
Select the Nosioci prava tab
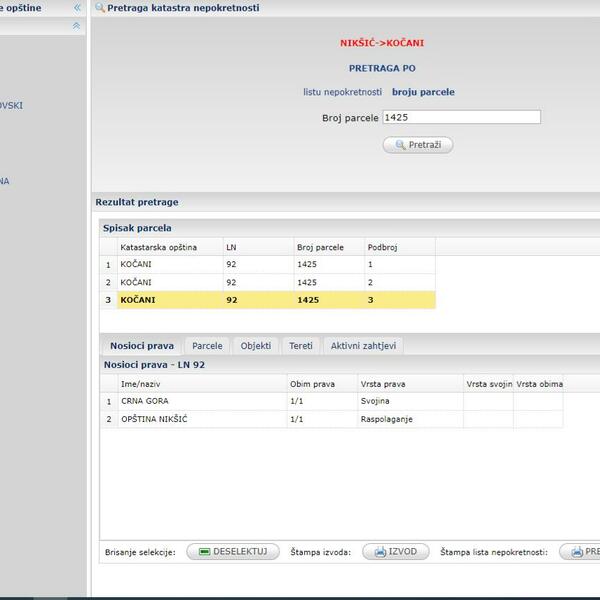coord(141,346)
